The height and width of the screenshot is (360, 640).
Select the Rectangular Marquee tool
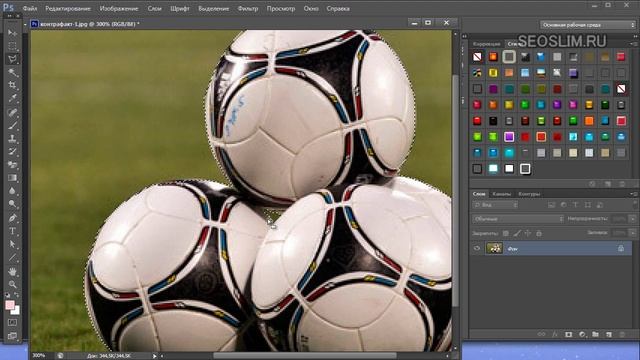tap(12, 46)
